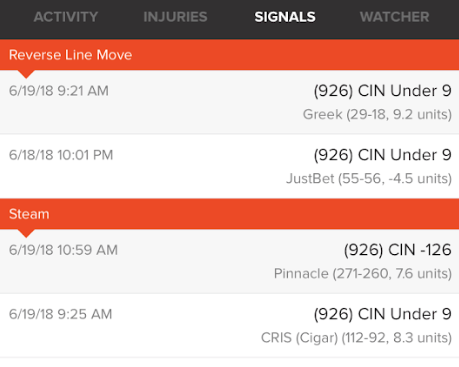459x367 pixels.
Task: Click the triangle pointer under Steam
Action: pyautogui.click(x=26, y=233)
